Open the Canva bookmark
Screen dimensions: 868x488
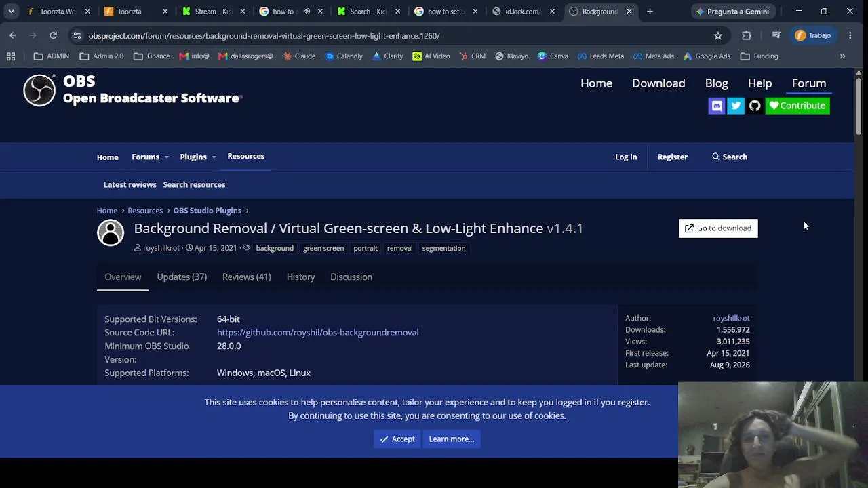pos(553,56)
